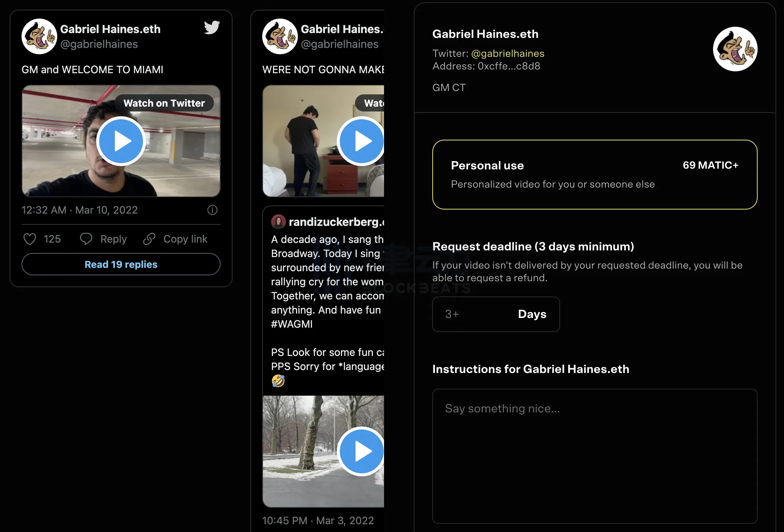This screenshot has height=532, width=784.
Task: Select the Personal use option card
Action: coord(595,175)
